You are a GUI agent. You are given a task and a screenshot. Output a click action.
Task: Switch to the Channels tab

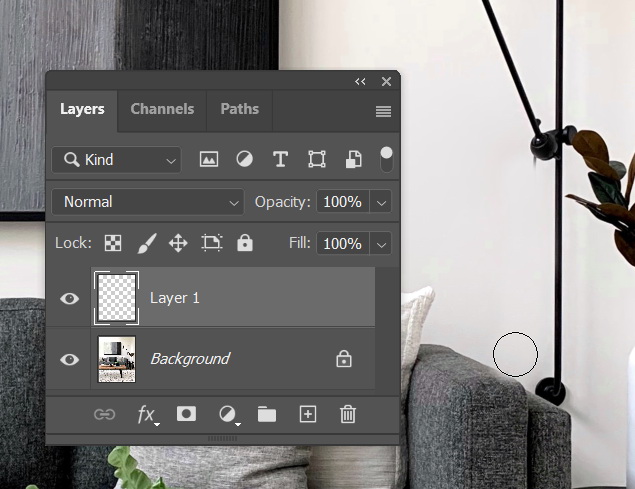point(162,109)
